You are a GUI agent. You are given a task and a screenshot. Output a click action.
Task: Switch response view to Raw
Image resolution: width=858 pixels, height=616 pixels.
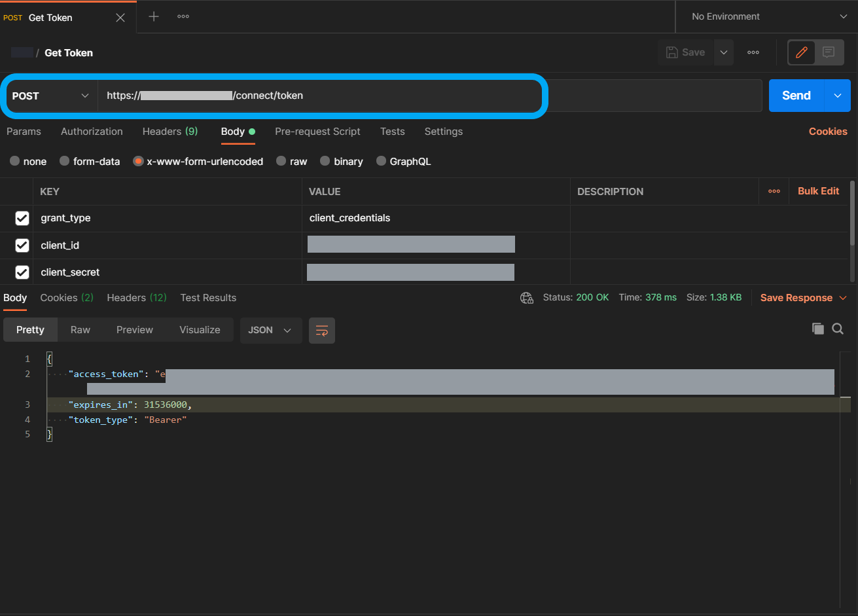(x=80, y=330)
